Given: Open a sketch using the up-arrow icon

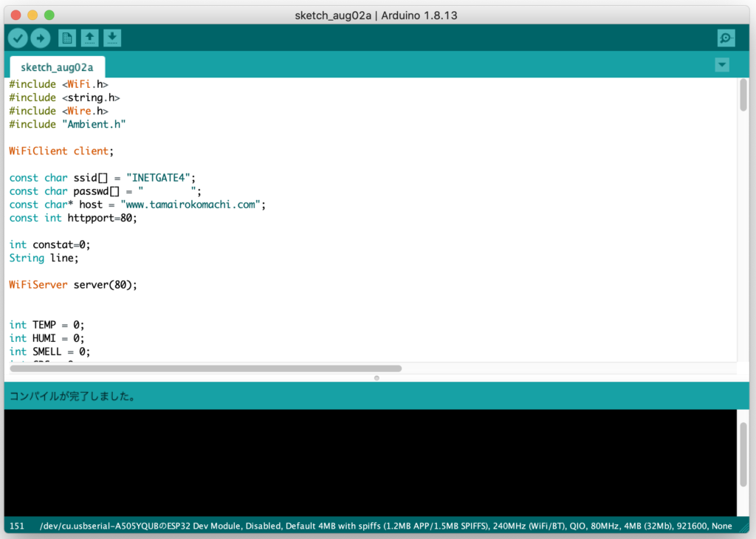Looking at the screenshot, I should click(x=90, y=38).
